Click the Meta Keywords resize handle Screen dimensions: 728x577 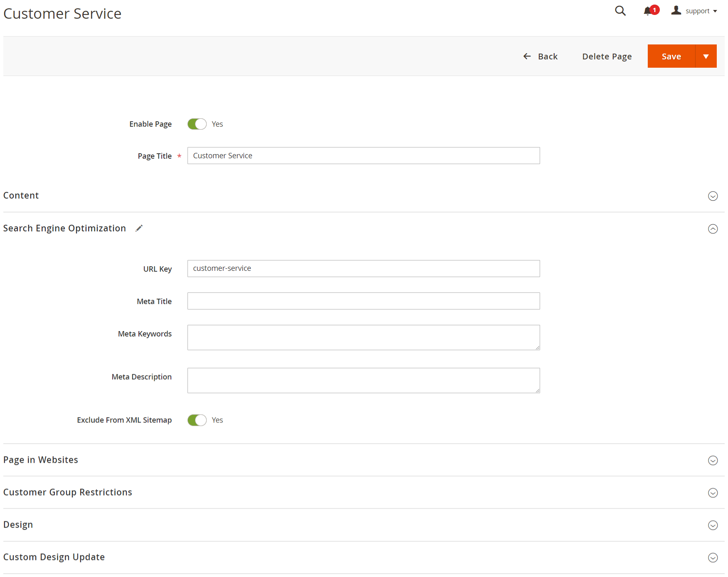(538, 348)
